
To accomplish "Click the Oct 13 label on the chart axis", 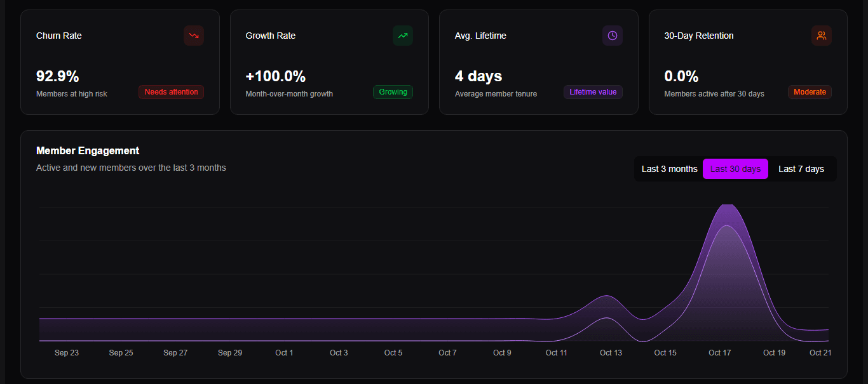I will (x=611, y=352).
